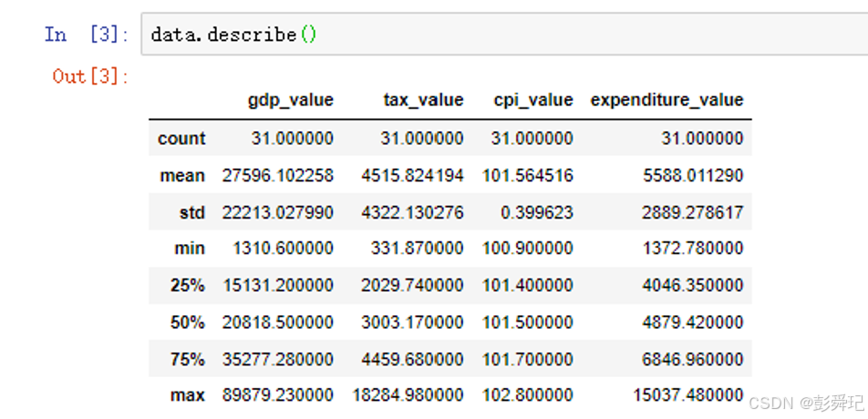The height and width of the screenshot is (419, 868).
Task: Select gdp_value 75% value 35277.280000
Action: click(278, 359)
